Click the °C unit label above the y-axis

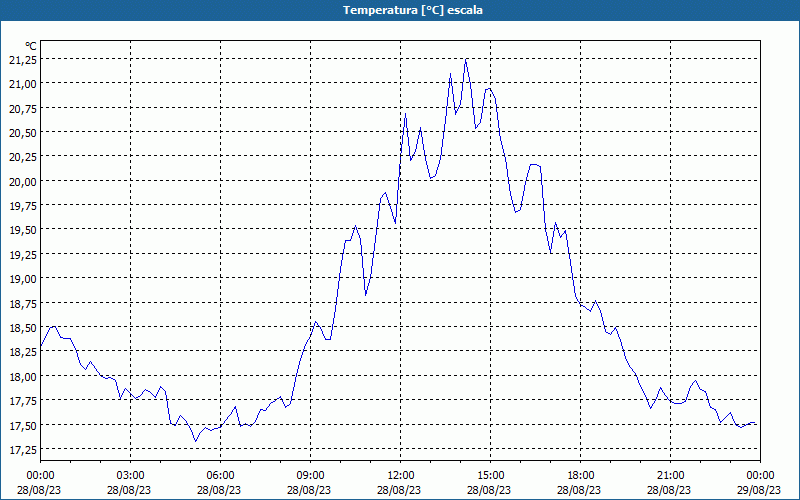point(31,46)
